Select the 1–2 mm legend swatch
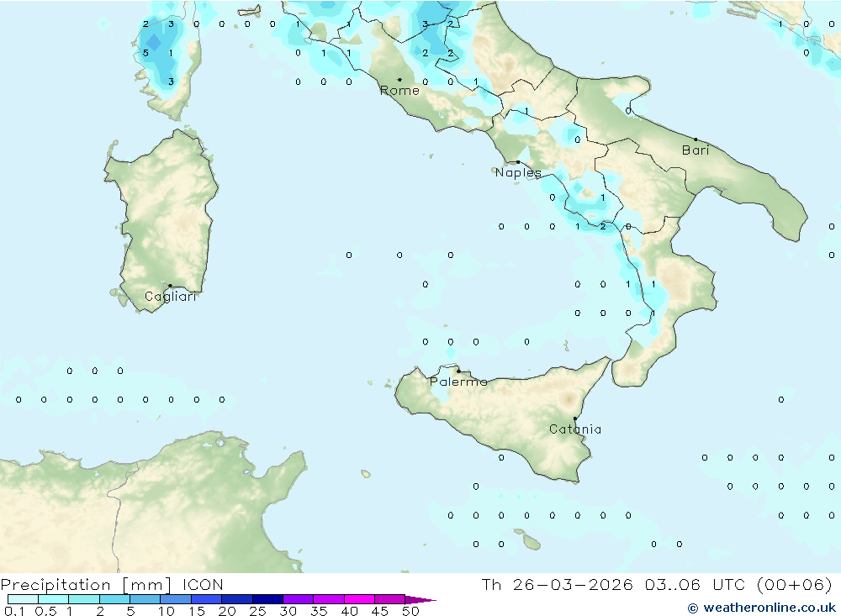The width and height of the screenshot is (841, 616). tap(84, 599)
